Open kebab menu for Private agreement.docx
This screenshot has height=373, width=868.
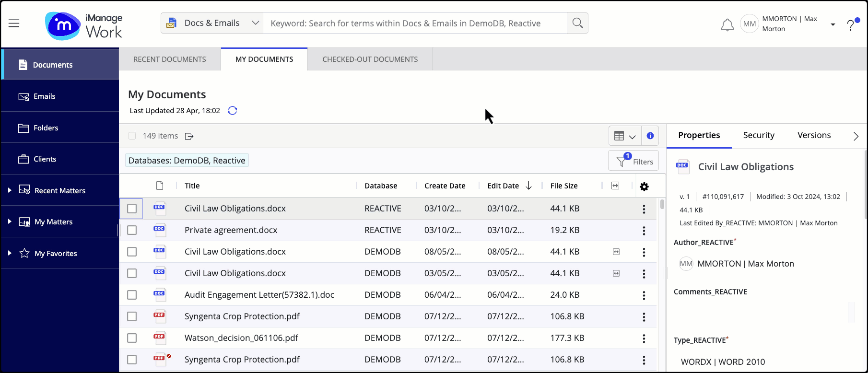coord(644,231)
